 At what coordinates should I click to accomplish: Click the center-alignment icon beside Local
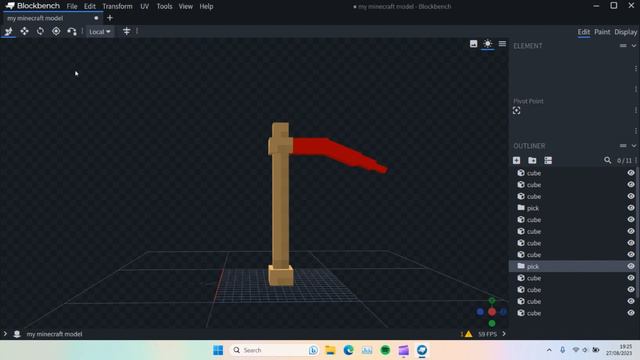(x=127, y=31)
